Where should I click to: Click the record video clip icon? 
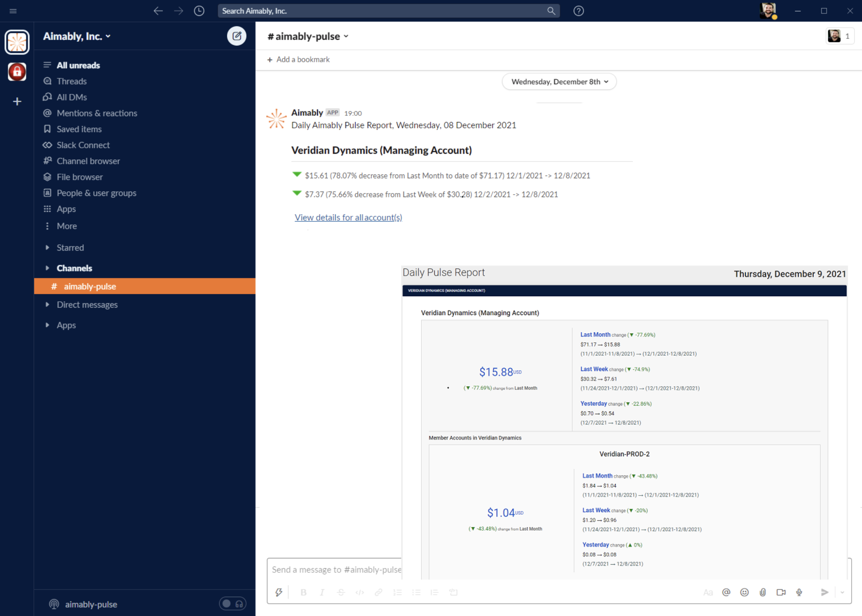point(781,592)
